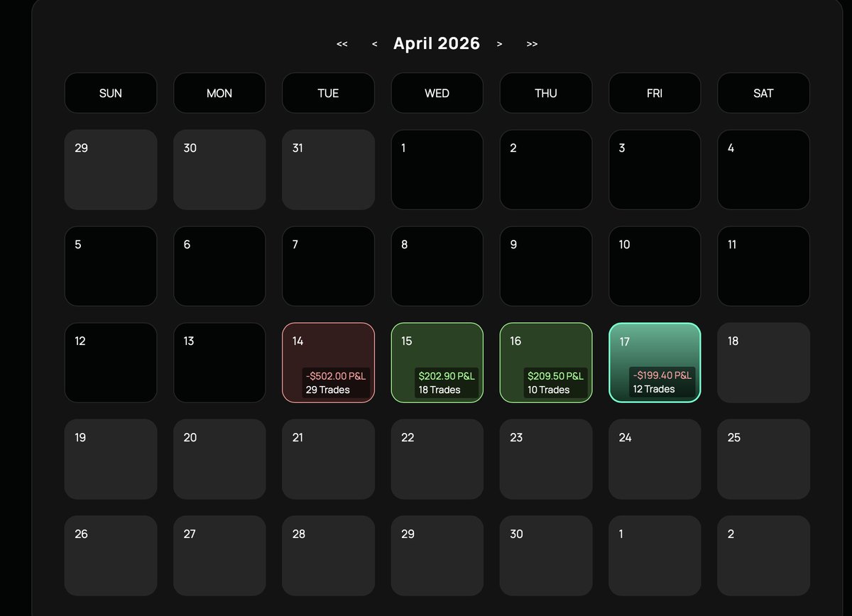Open April 16 with $209.50 P&L

(546, 363)
